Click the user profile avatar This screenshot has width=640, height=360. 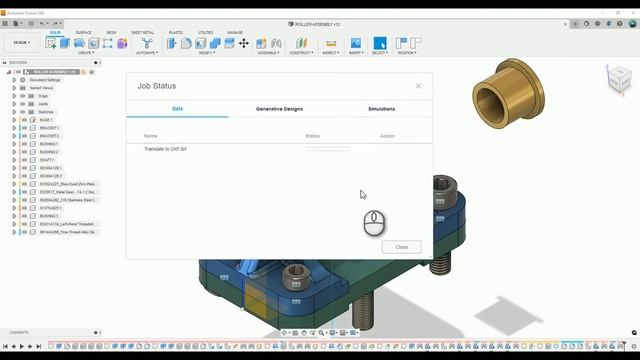pos(632,24)
